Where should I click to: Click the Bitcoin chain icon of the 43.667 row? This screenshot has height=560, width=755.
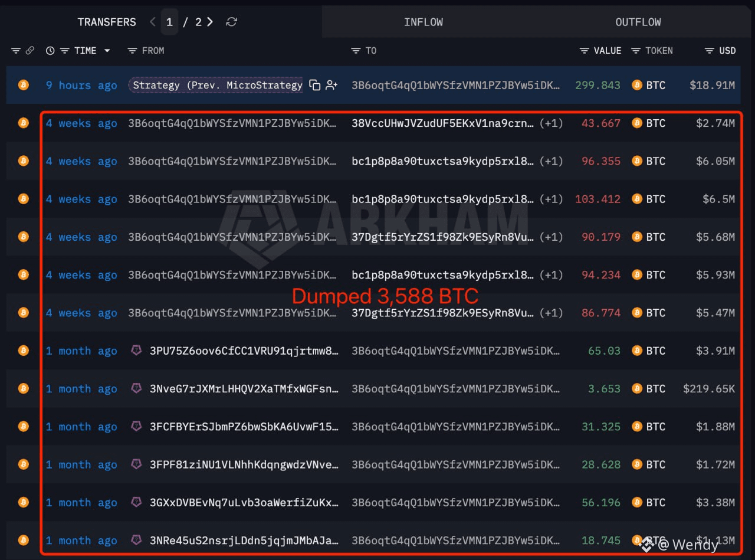(x=23, y=123)
